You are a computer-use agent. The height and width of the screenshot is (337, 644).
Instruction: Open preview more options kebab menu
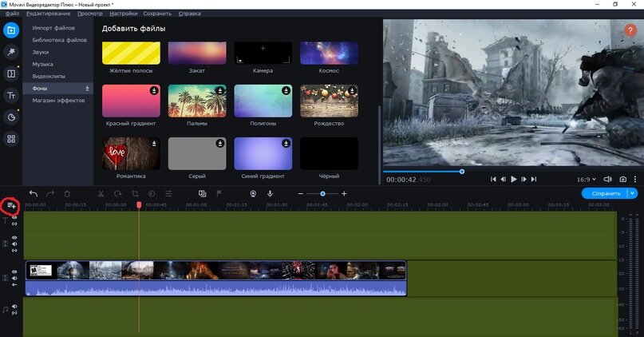635,179
